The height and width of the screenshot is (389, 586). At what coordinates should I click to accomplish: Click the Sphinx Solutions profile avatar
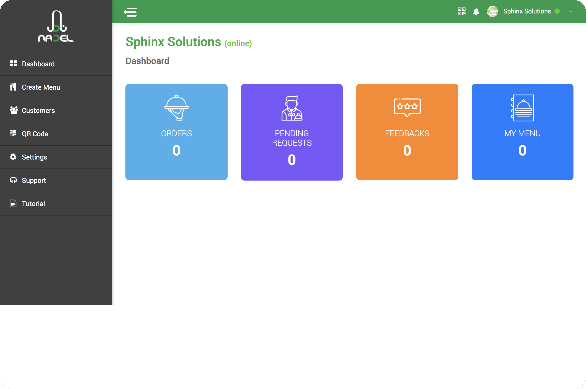(493, 12)
